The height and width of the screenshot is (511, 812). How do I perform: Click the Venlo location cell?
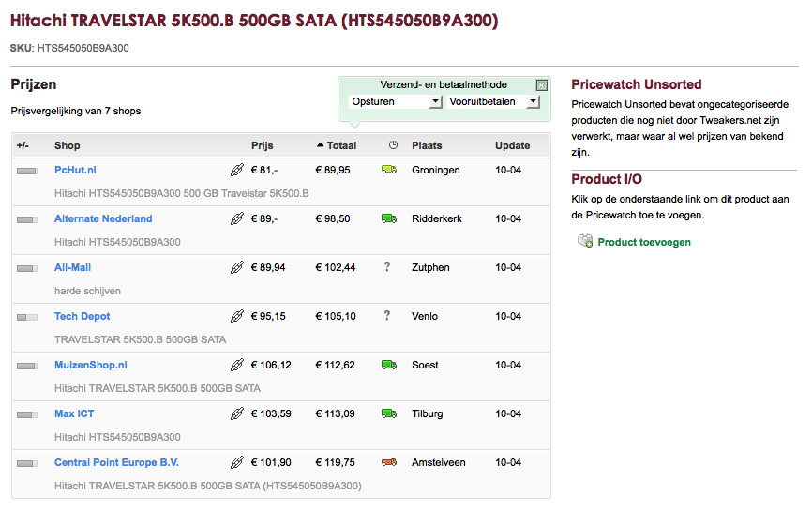pyautogui.click(x=425, y=316)
